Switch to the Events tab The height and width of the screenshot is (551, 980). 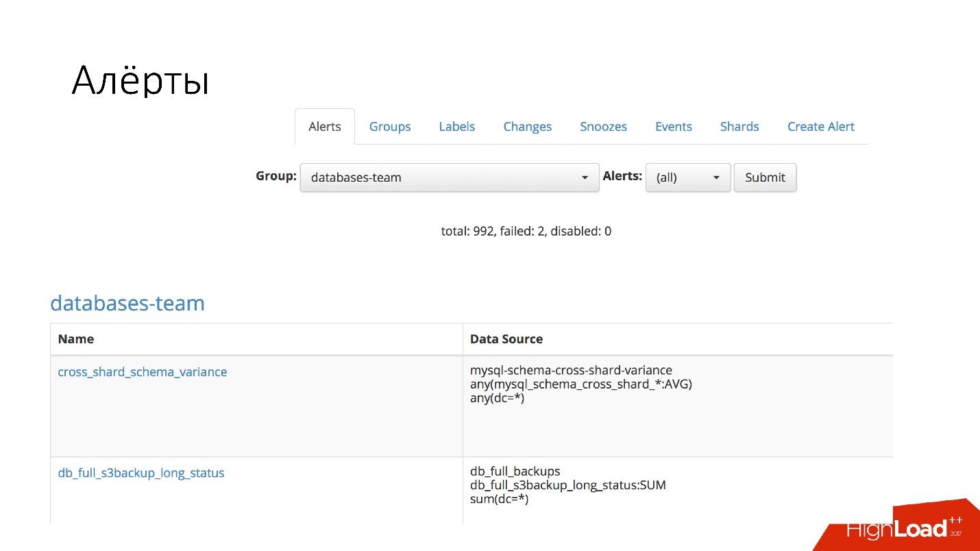(673, 126)
